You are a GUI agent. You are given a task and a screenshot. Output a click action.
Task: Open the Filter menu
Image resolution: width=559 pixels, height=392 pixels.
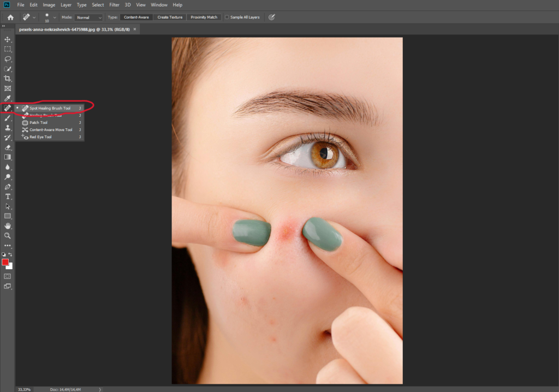(114, 4)
